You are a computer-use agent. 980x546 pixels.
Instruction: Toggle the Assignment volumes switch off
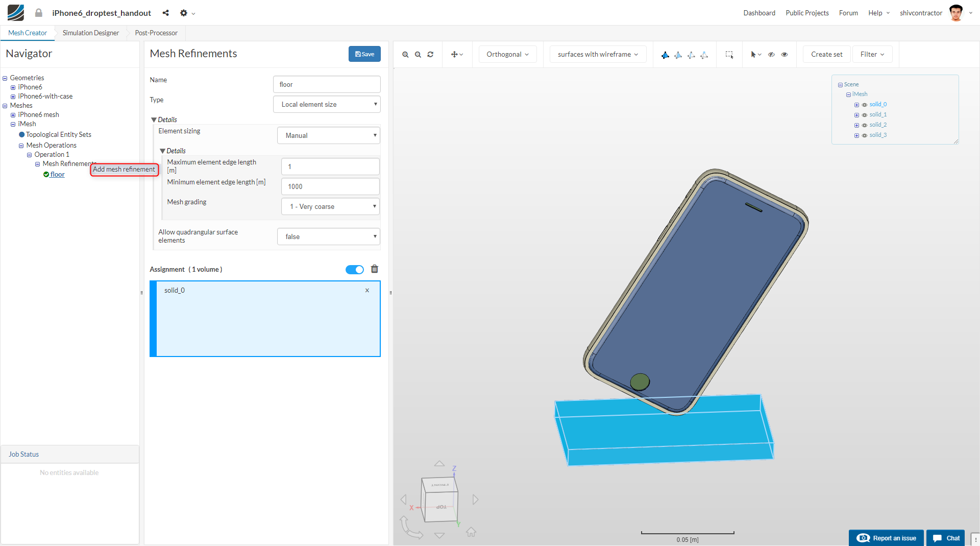pos(355,269)
